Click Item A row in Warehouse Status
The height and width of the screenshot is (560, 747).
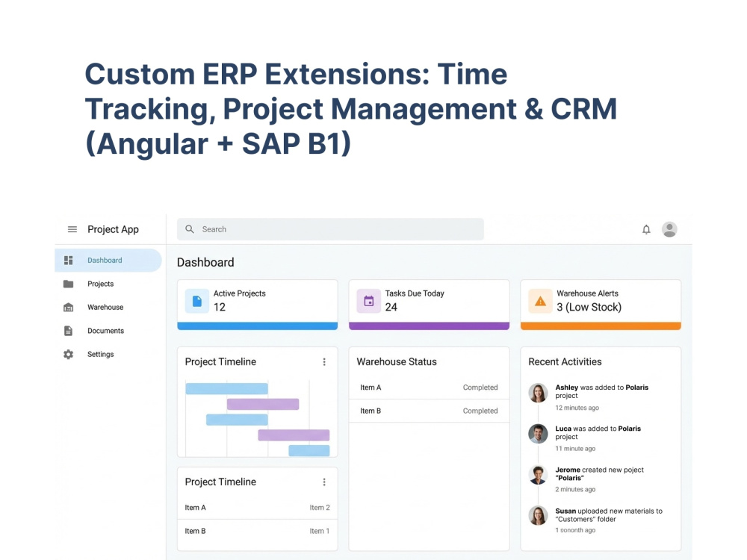click(430, 388)
